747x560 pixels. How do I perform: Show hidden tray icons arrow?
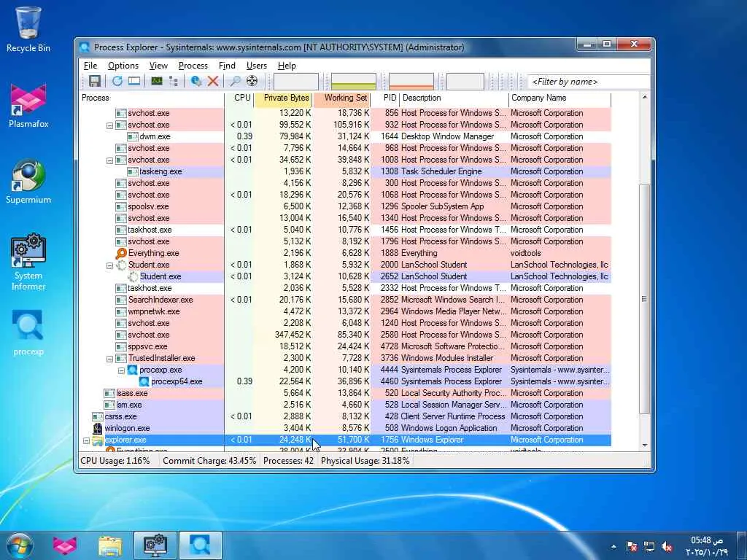[x=614, y=547]
